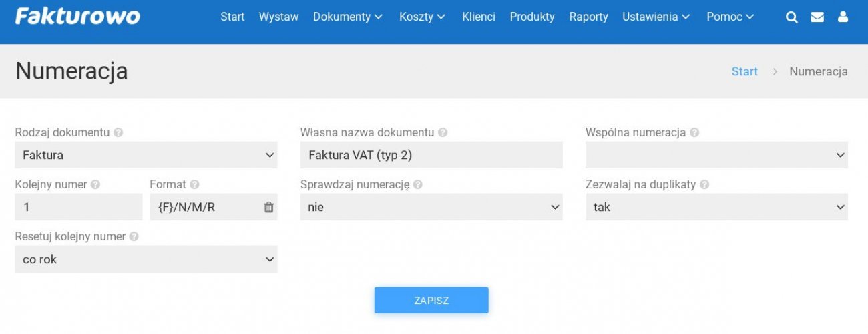Open Zezwalaj na duplikaty dropdown showing tak
The image size is (868, 334).
tap(716, 207)
